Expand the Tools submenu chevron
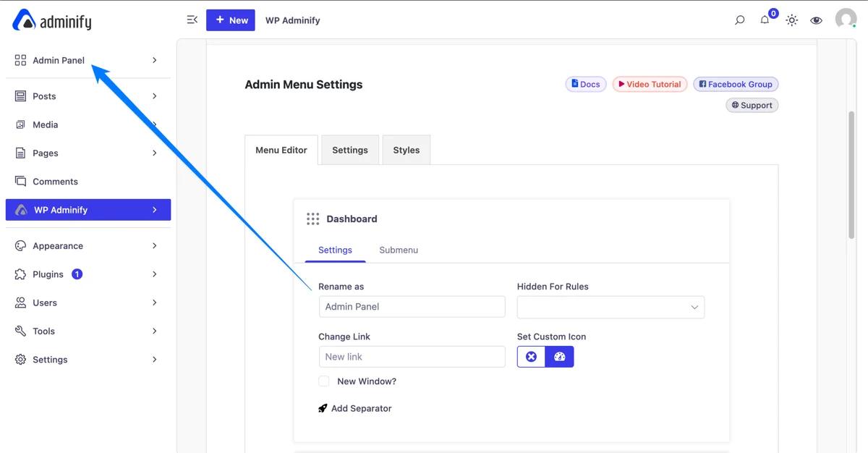868x453 pixels. click(x=154, y=331)
